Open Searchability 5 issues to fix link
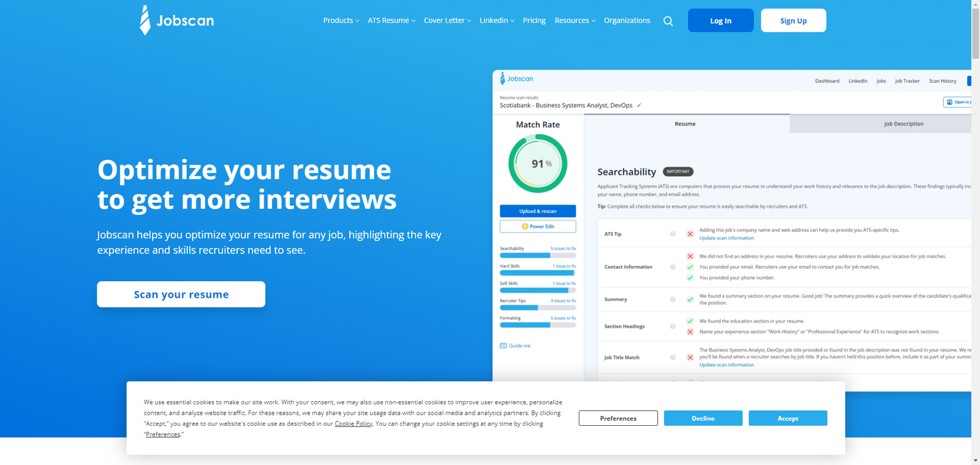The width and height of the screenshot is (980, 465). click(563, 249)
